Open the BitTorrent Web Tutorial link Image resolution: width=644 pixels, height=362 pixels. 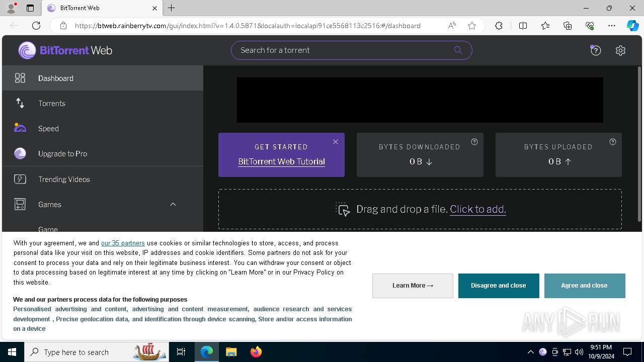pos(281,161)
